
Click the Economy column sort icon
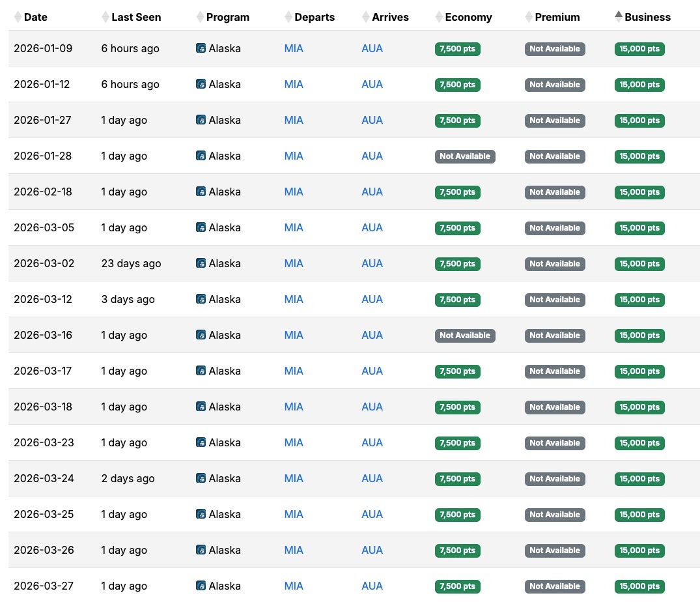(439, 17)
